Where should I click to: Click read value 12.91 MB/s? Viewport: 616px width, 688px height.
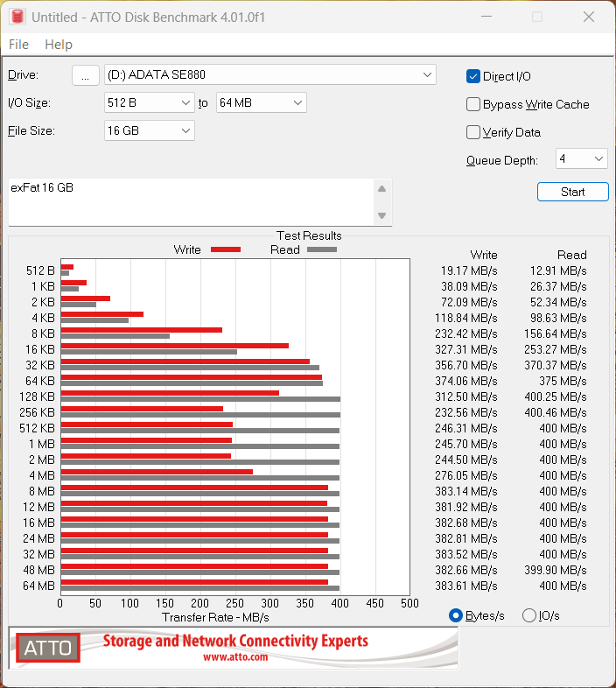click(558, 270)
